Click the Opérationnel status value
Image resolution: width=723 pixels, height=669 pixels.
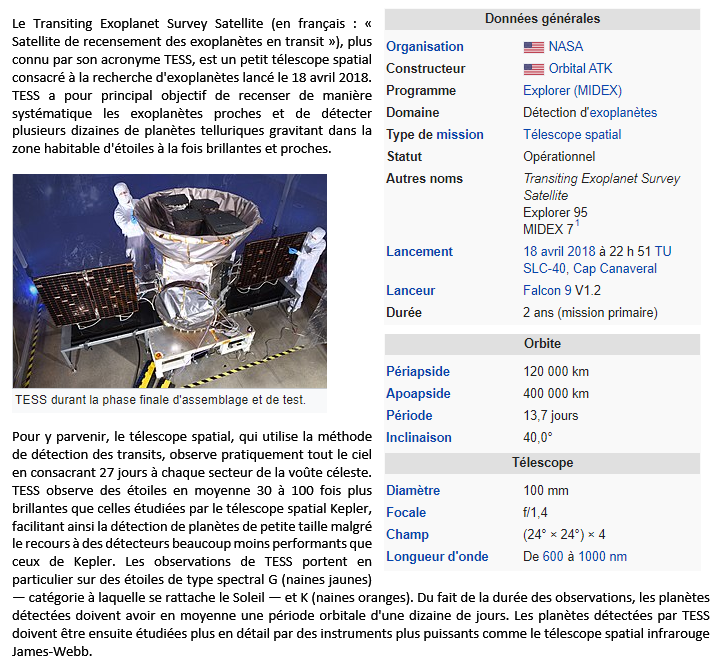tap(559, 157)
